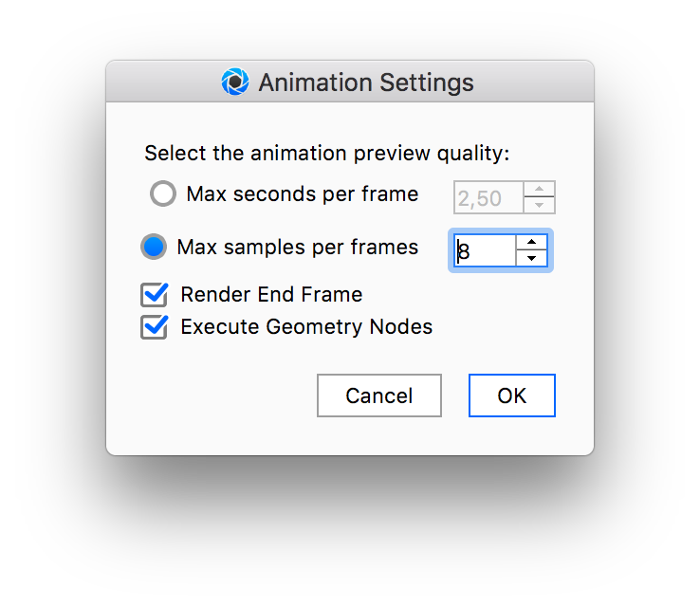700x607 pixels.
Task: Click the "Select the animation preview quality" heading
Action: coord(326,153)
